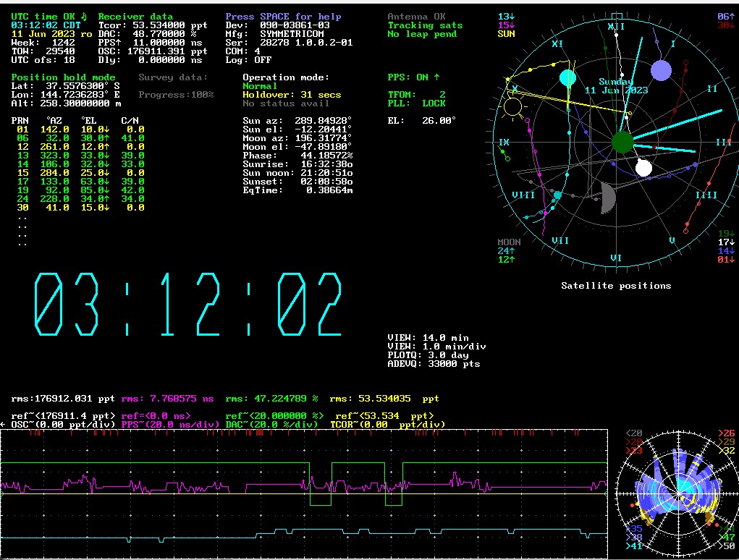This screenshot has width=739, height=560.
Task: Click the 'Dly: 0.000000 ns' reading
Action: (150, 60)
